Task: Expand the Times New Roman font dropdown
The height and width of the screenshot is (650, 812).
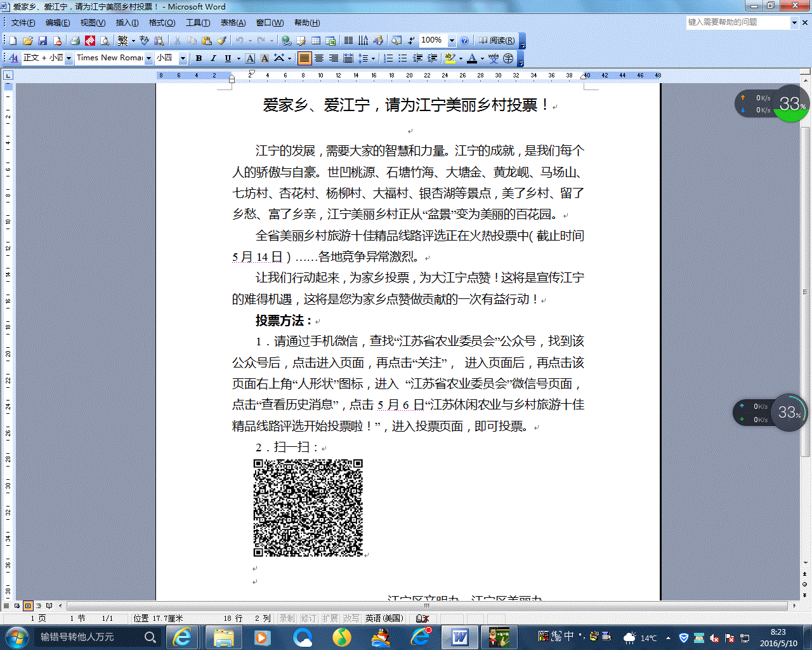Action: click(148, 58)
